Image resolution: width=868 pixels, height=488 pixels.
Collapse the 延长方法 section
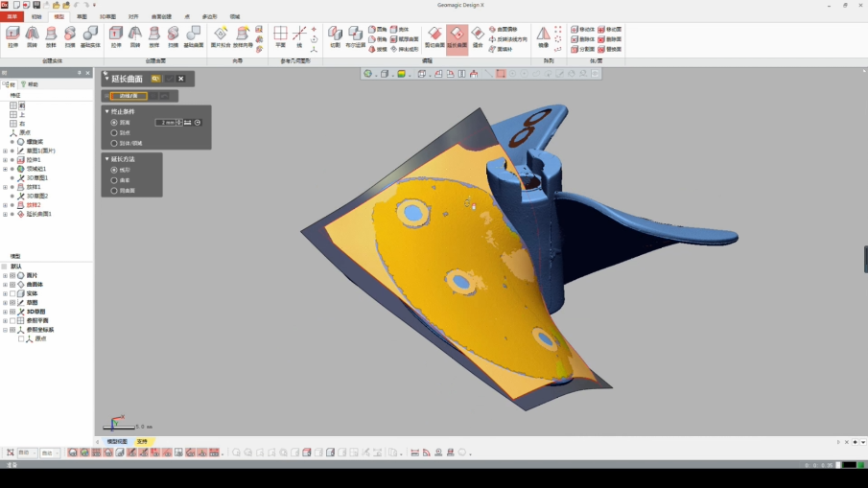(107, 159)
